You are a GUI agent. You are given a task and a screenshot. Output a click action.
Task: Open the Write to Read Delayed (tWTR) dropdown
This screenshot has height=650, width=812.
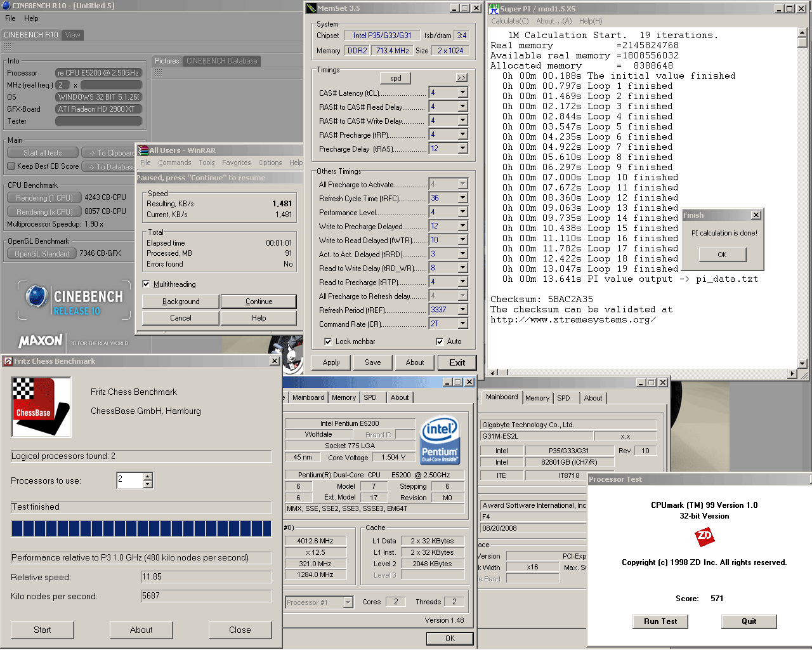pyautogui.click(x=462, y=240)
